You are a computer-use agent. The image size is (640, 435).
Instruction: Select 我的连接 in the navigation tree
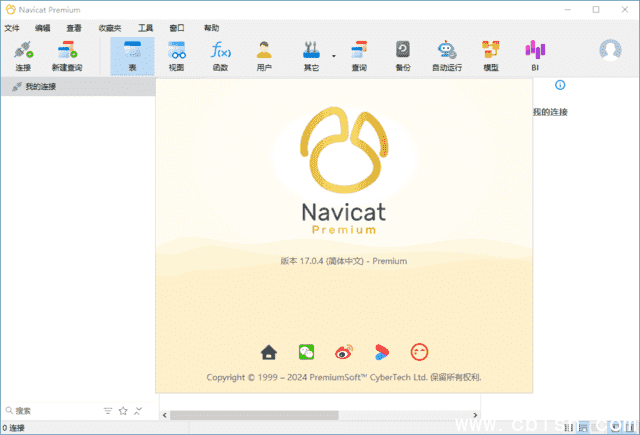pyautogui.click(x=78, y=87)
